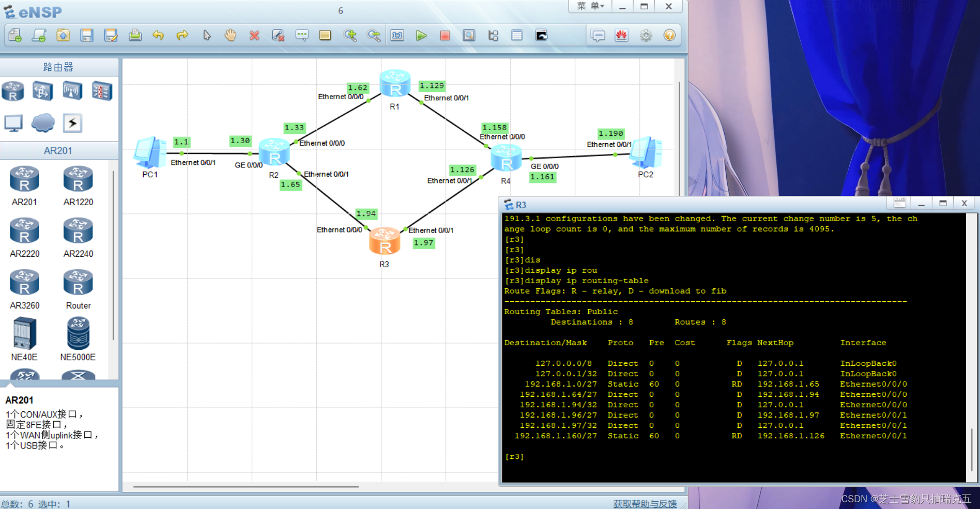Click the Save As toolbar icon

coord(111,35)
